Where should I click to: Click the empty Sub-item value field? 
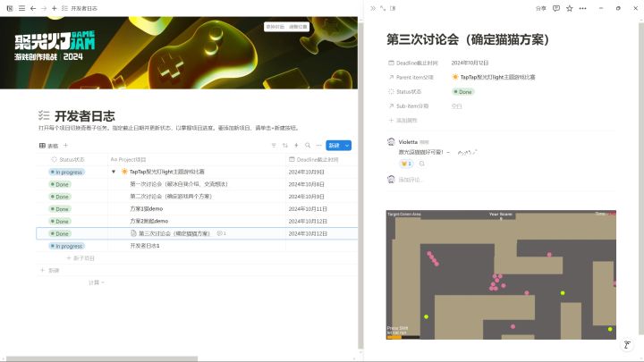[x=457, y=106]
